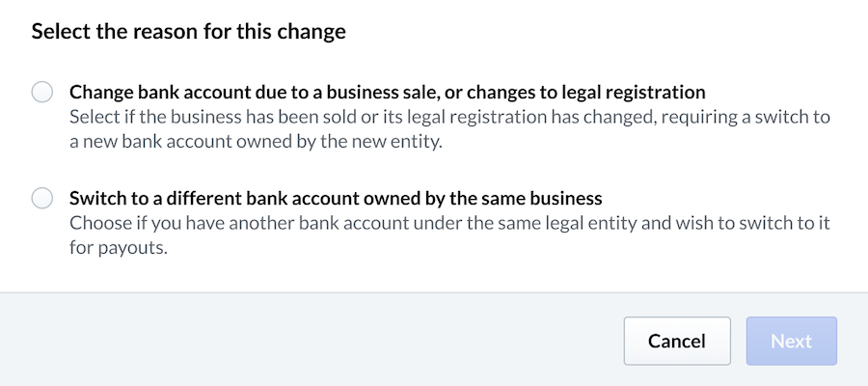The height and width of the screenshot is (386, 868).
Task: Click the 'Select the reason for this change' heading
Action: click(189, 32)
